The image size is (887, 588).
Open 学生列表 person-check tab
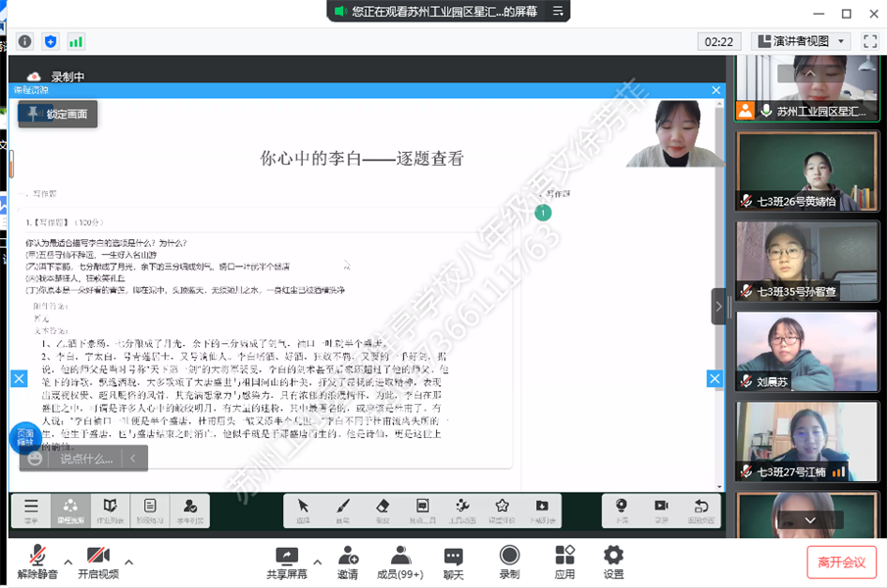tap(190, 511)
